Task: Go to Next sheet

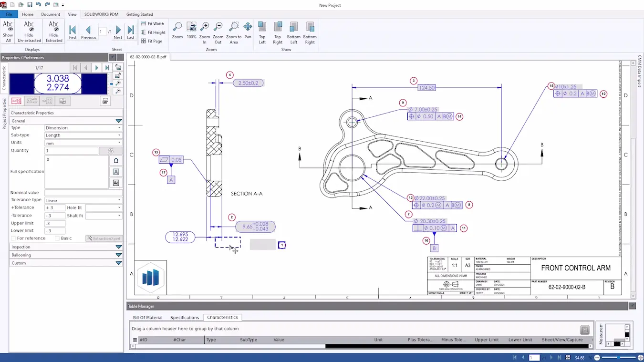Action: tap(118, 30)
